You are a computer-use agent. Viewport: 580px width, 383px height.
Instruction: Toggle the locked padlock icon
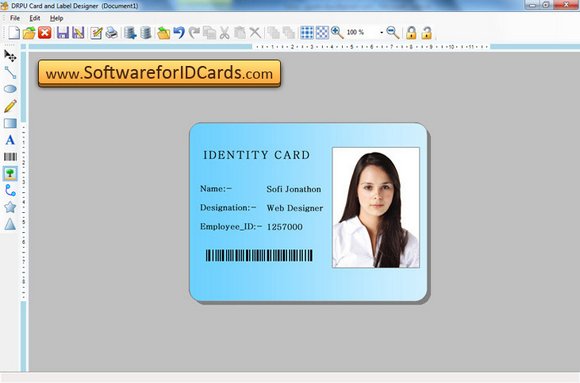[411, 33]
